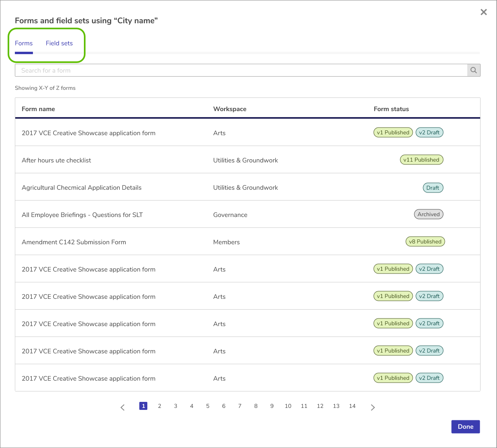Click the Governance workspace cell
Viewport: 497px width, 448px height.
tap(230, 215)
